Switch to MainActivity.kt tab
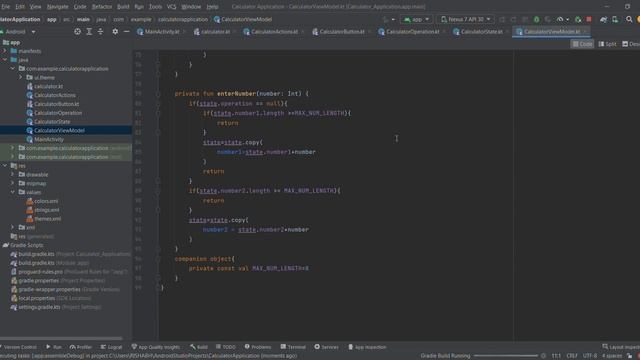This screenshot has height=360, width=640. [162, 31]
